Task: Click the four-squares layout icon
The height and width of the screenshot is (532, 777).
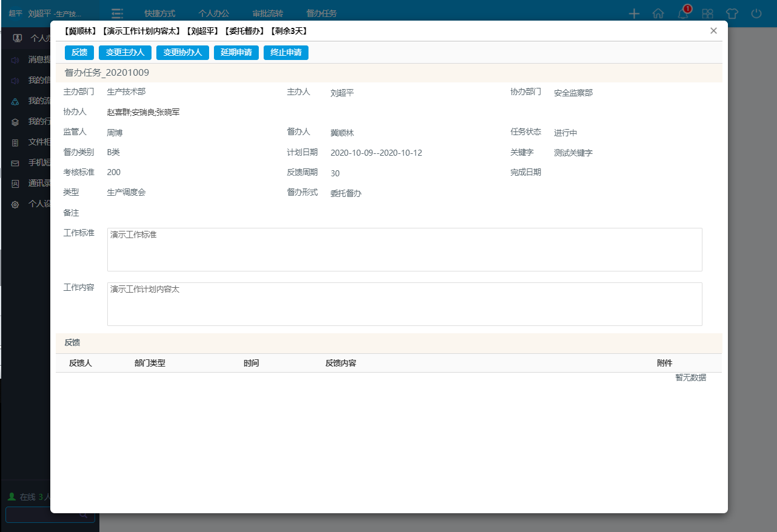Action: coord(707,13)
